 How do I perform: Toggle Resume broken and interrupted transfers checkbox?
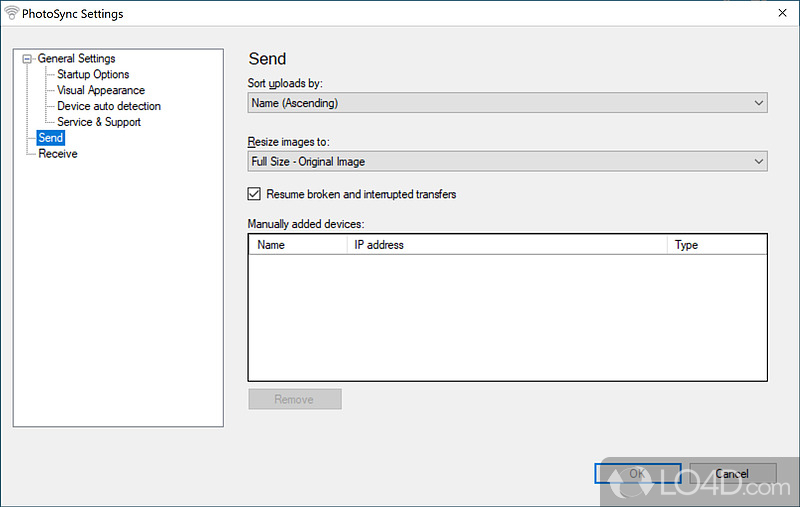pyautogui.click(x=254, y=194)
